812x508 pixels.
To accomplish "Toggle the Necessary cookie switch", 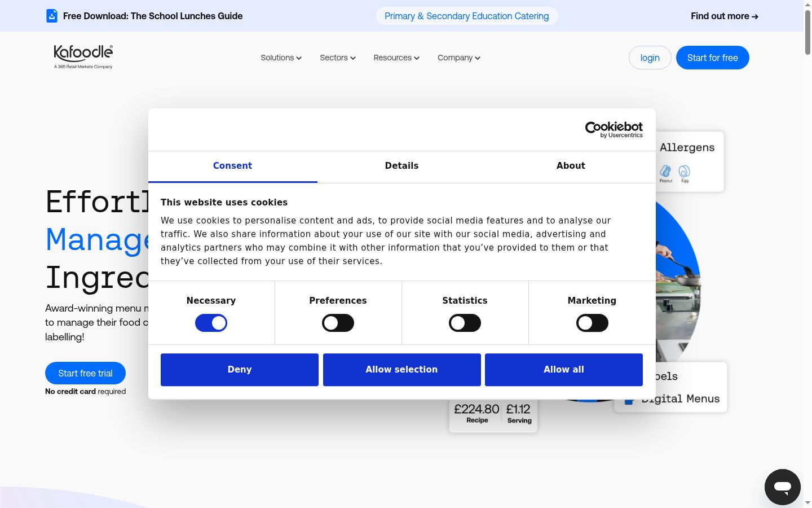I will [211, 323].
